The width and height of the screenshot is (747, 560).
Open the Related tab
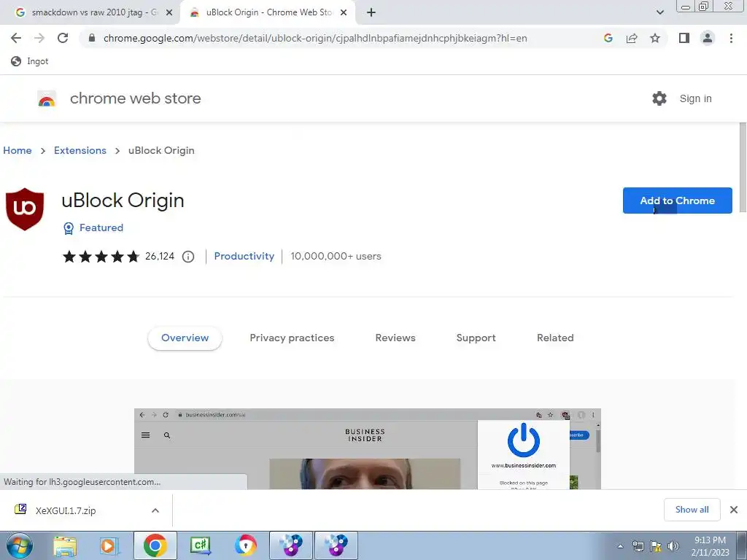pos(555,338)
